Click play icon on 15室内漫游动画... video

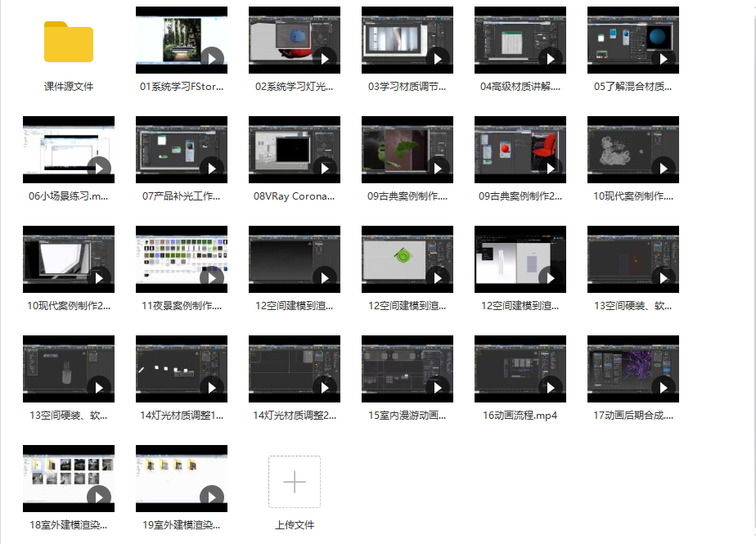point(438,387)
